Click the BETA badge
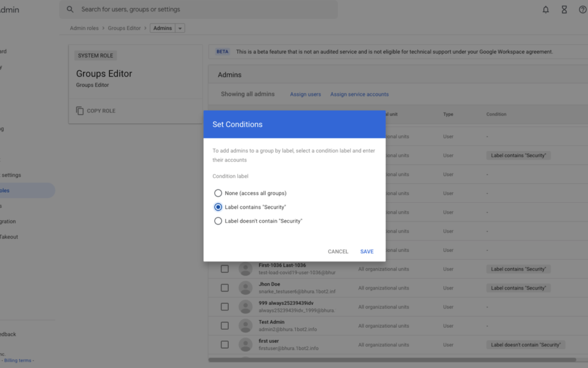 pos(222,52)
